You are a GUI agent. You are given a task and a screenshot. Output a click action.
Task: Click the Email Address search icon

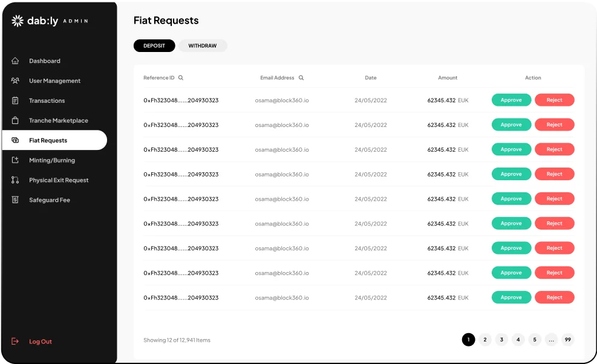coord(301,77)
